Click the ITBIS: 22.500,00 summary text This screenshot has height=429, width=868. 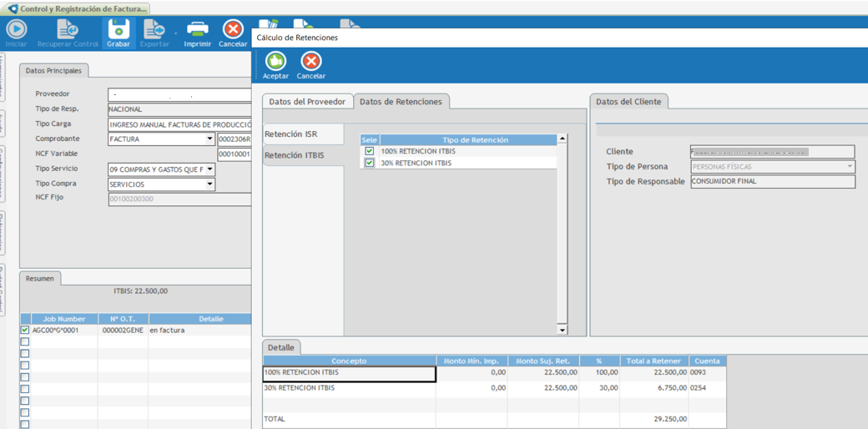pos(140,290)
